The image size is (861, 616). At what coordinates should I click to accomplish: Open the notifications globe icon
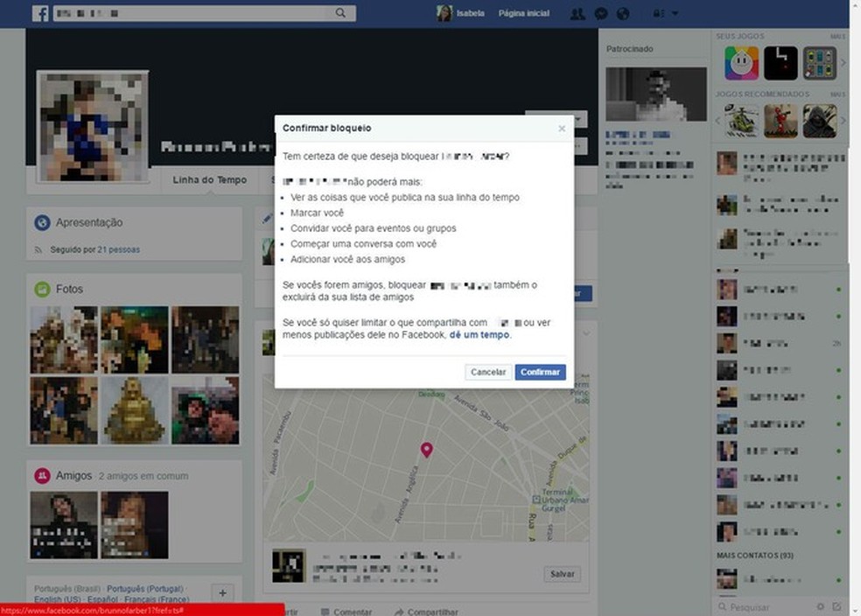[623, 14]
